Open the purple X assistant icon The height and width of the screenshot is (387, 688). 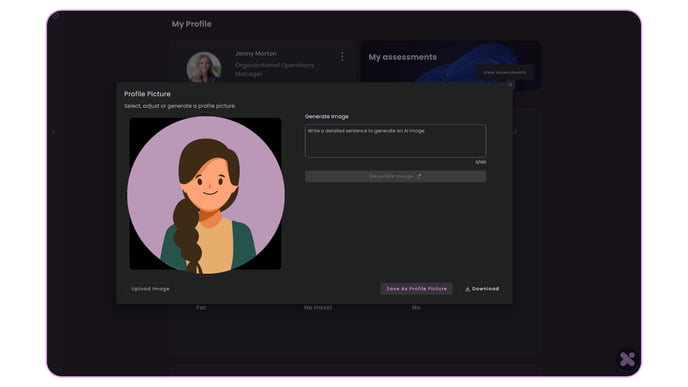(627, 359)
